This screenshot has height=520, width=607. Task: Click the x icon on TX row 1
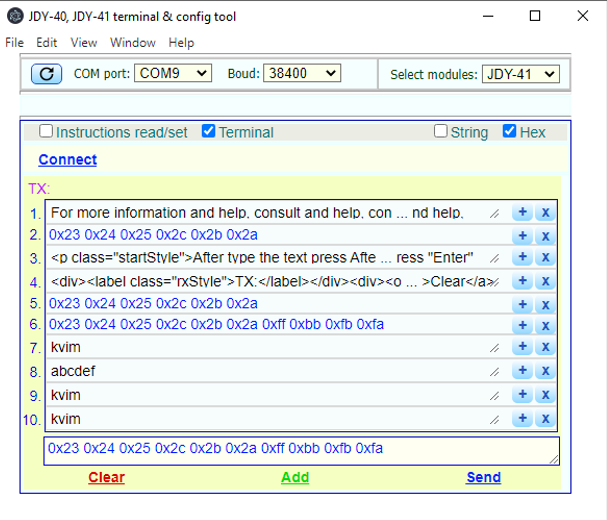(x=545, y=212)
